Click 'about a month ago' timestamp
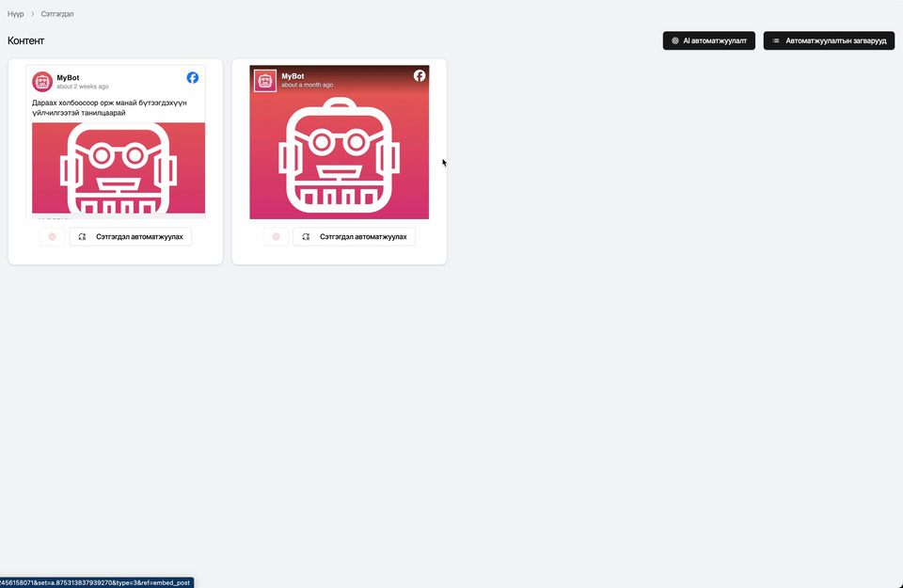This screenshot has width=903, height=588. coord(308,85)
